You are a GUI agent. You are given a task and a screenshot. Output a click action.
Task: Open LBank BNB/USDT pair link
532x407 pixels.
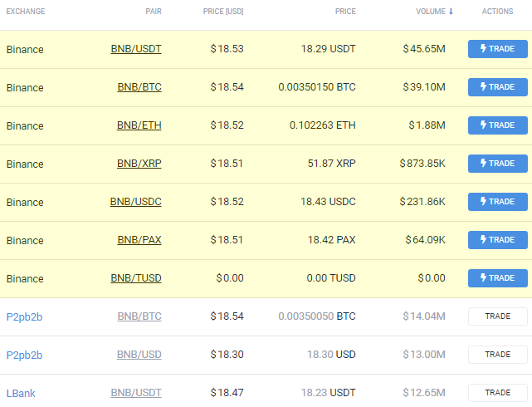[x=136, y=393]
